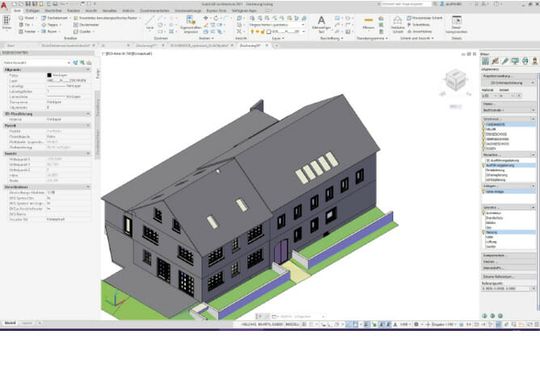Click the search field in the title bar
This screenshot has height=373, width=540.
406,4
